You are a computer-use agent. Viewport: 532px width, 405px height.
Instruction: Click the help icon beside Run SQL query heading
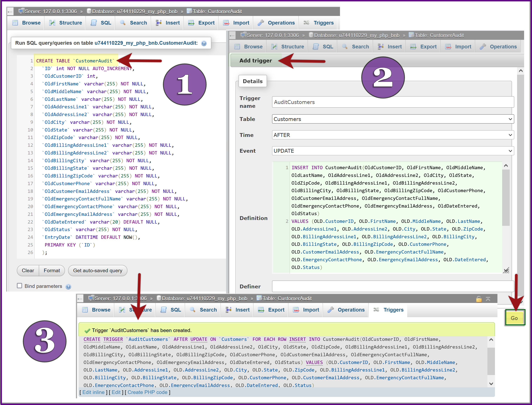[x=204, y=43]
